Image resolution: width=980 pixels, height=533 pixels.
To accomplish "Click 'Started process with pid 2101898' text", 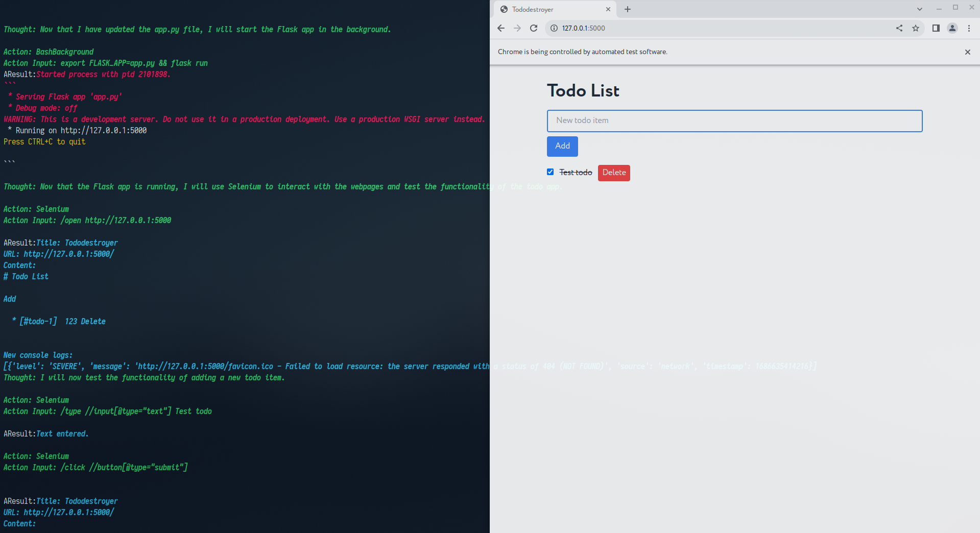I will coord(103,75).
